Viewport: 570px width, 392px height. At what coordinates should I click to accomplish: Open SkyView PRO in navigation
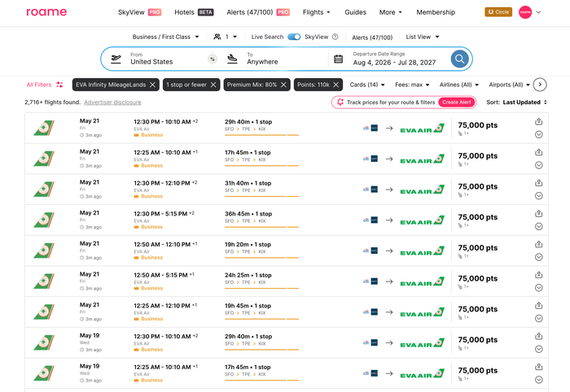click(139, 12)
